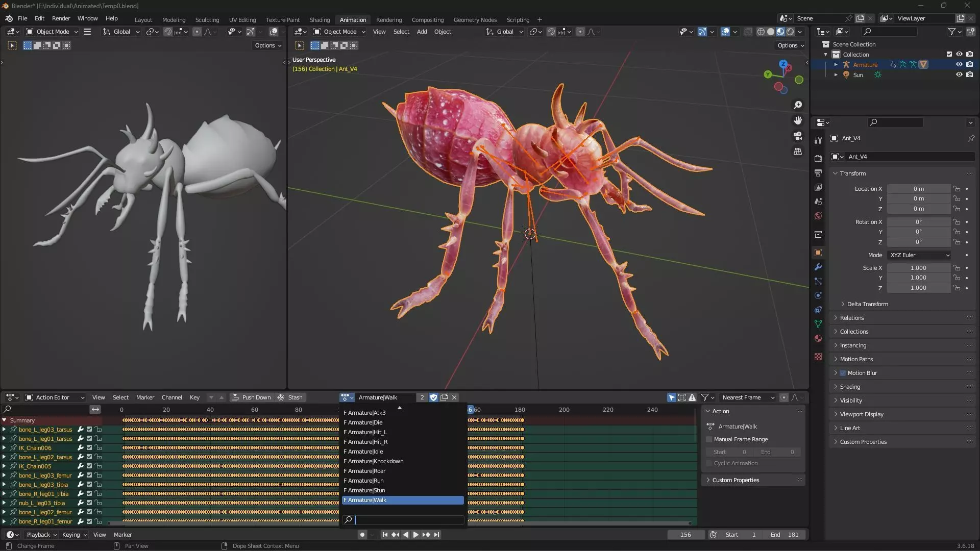Image resolution: width=980 pixels, height=551 pixels.
Task: Click the pan view hand icon
Action: click(798, 120)
